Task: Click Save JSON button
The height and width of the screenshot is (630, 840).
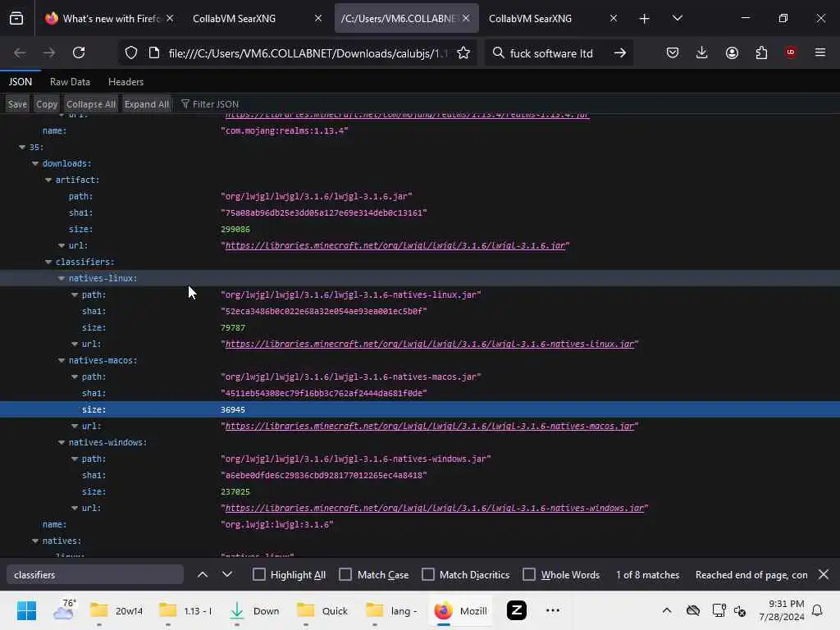Action: point(17,104)
